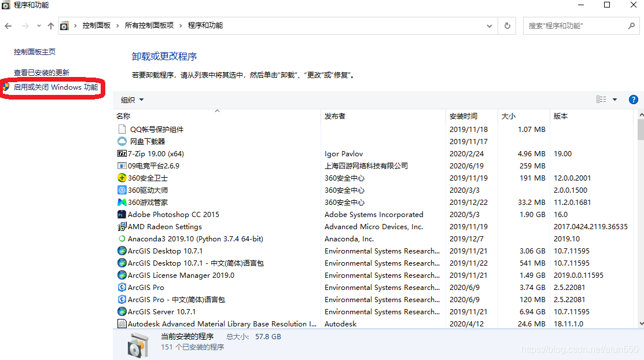Image resolution: width=644 pixels, height=360 pixels.
Task: Click publisher Adobe Systems Incorporated
Action: (374, 215)
